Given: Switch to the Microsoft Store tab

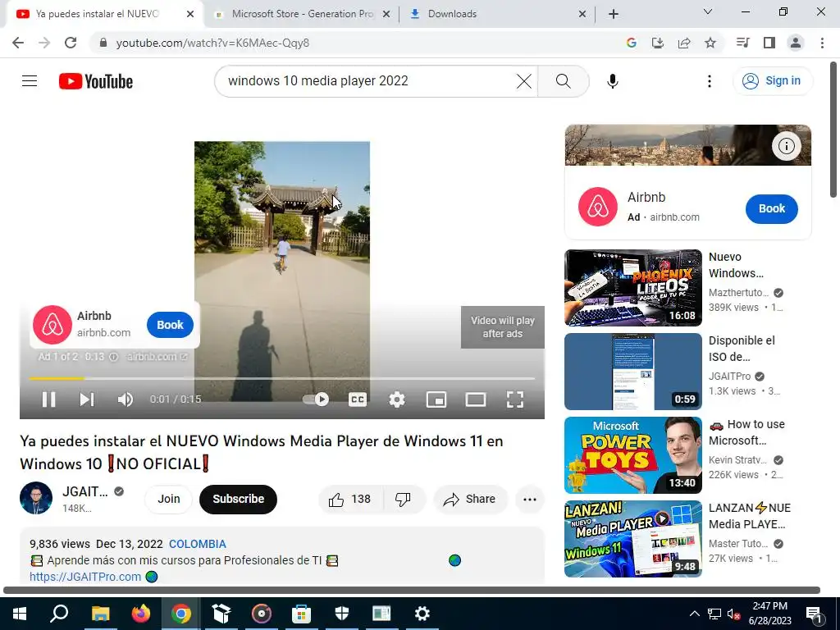Looking at the screenshot, I should (303, 14).
